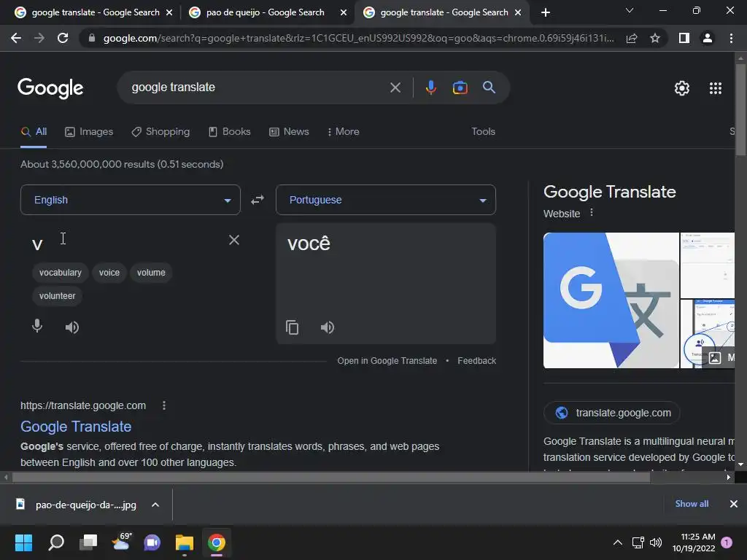Show hidden system tray icons

coord(617,542)
